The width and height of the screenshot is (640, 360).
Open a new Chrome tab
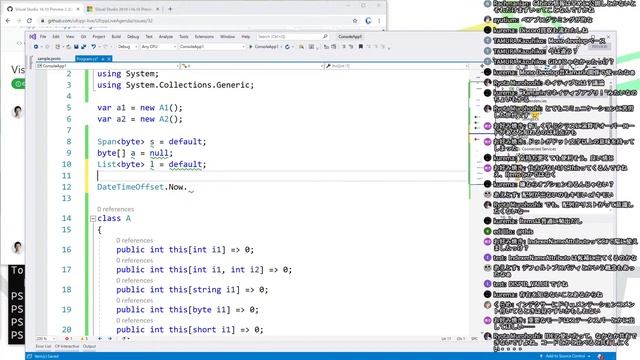pyautogui.click(x=170, y=9)
